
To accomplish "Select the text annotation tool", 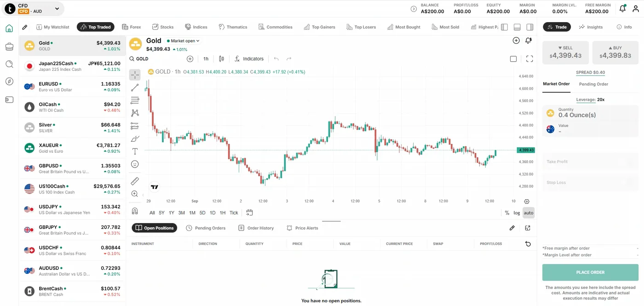I will tap(135, 151).
